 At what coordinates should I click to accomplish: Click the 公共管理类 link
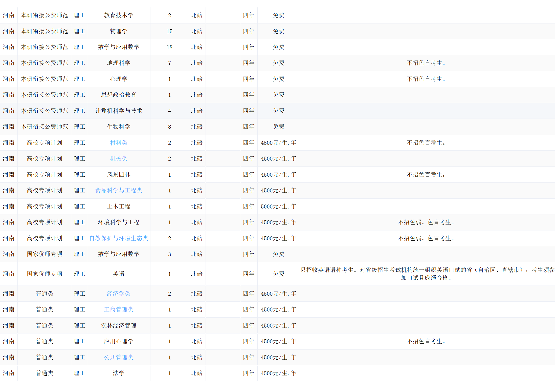pos(119,357)
